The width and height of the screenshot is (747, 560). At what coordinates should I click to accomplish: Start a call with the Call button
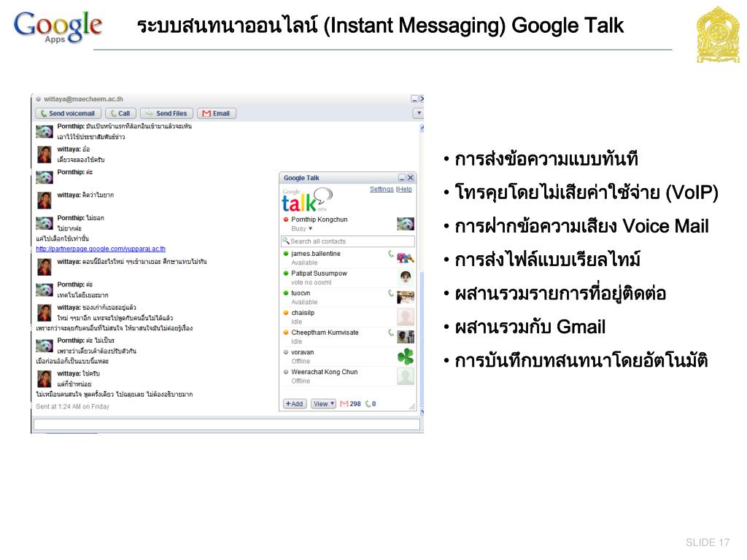tap(120, 113)
